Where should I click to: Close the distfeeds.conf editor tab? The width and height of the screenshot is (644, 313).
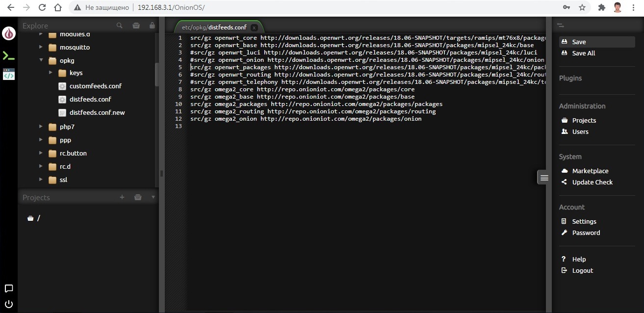pos(254,27)
